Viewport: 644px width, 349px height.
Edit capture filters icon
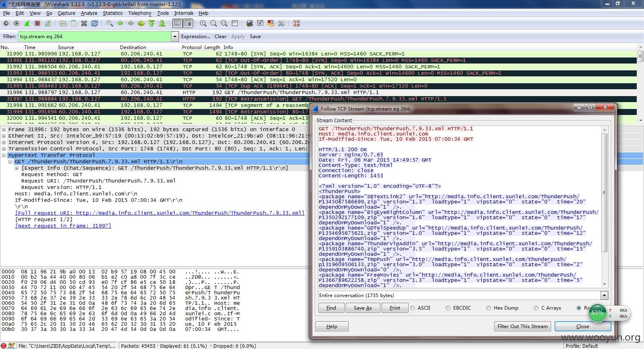click(x=250, y=24)
